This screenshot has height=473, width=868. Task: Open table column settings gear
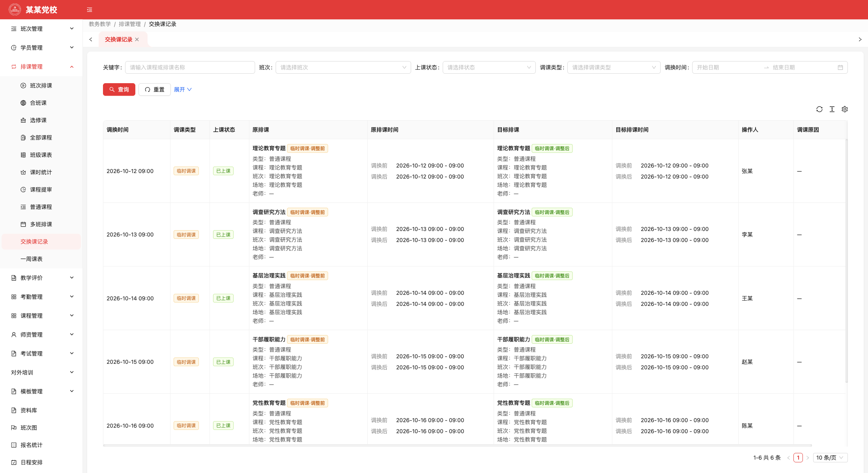click(845, 109)
